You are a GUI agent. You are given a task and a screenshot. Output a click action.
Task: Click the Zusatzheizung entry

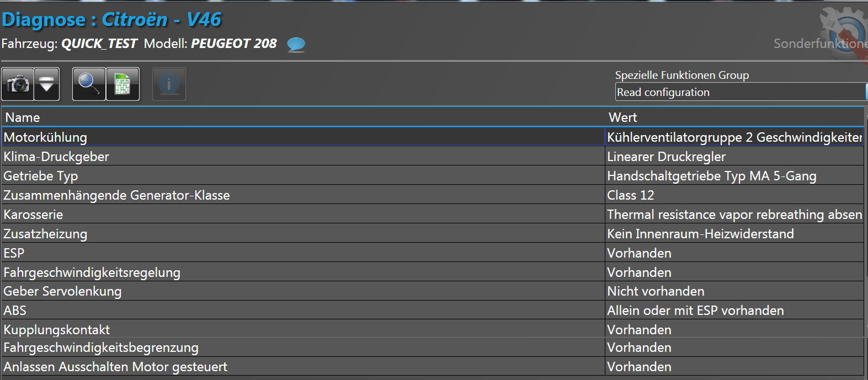tap(45, 234)
